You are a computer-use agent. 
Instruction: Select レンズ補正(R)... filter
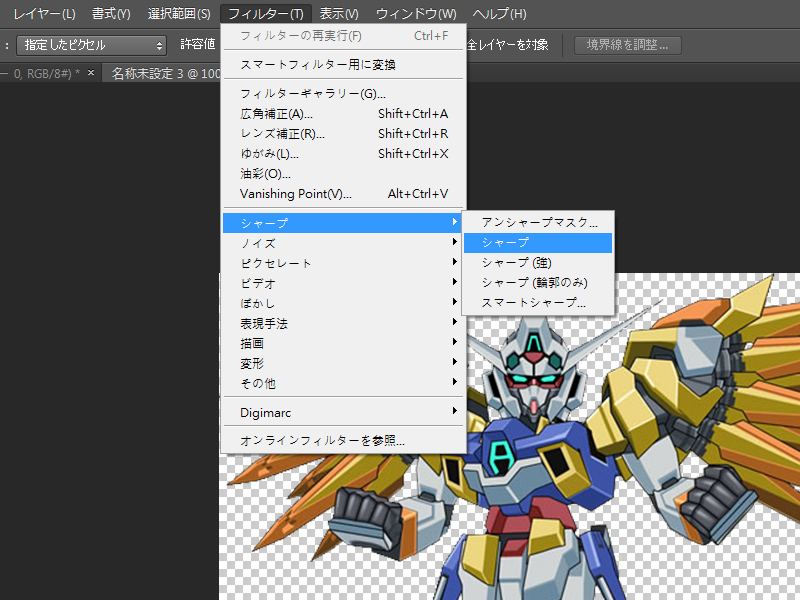[343, 134]
